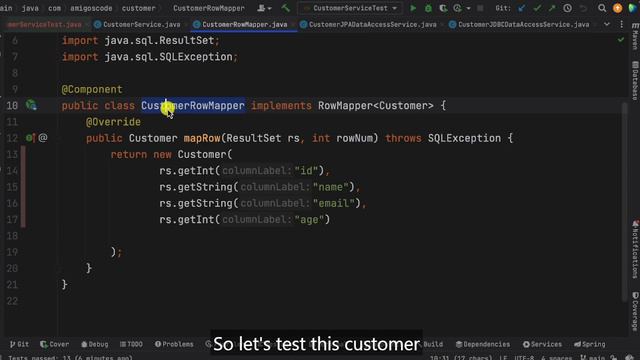Show Git history clock icon
Image resolution: width=640 pixels, height=360 pixels.
click(x=567, y=8)
